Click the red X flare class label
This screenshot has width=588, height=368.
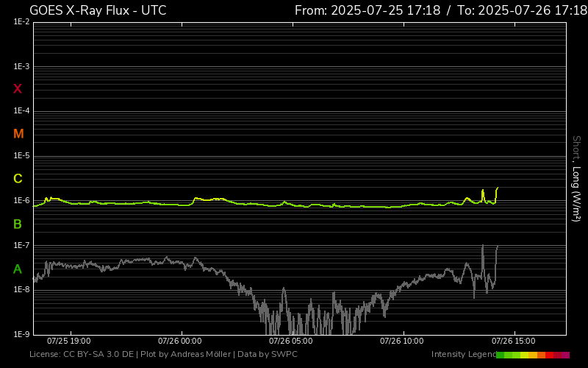18,89
